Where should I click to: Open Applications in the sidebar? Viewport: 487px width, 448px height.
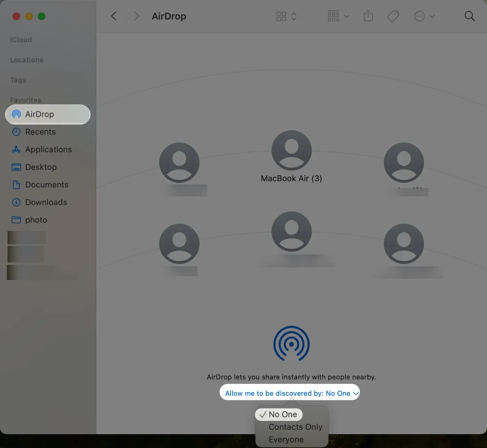[x=48, y=149]
